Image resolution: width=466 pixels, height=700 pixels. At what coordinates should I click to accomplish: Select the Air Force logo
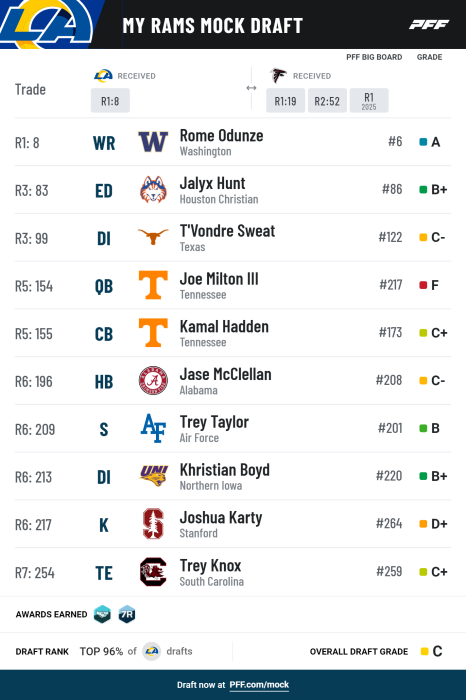pyautogui.click(x=153, y=428)
